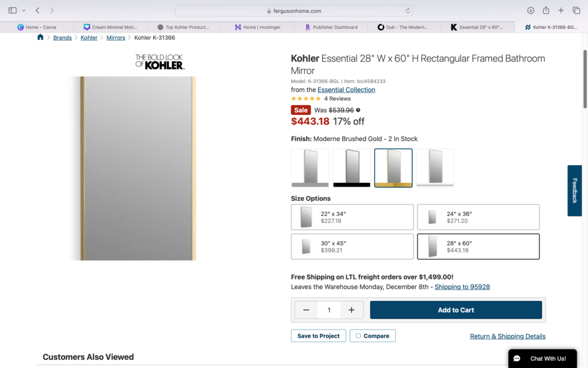Click the Safari reload page icon

point(408,10)
